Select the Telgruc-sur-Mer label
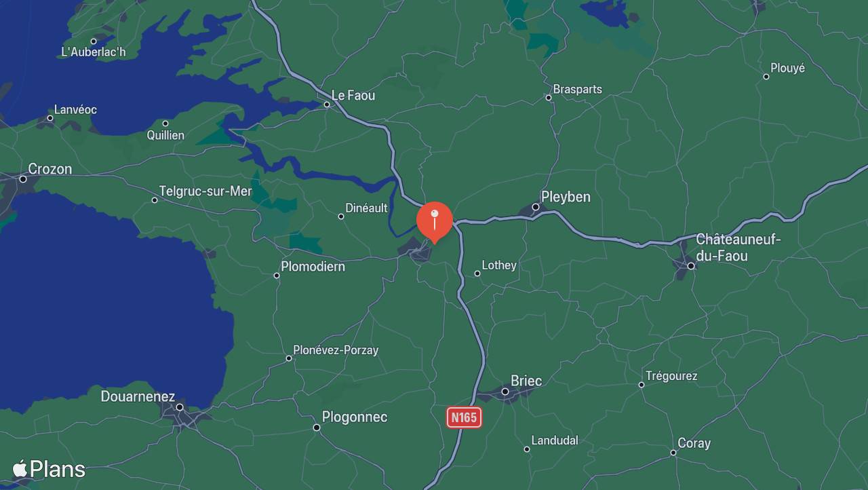The height and width of the screenshot is (490, 868). pyautogui.click(x=205, y=191)
